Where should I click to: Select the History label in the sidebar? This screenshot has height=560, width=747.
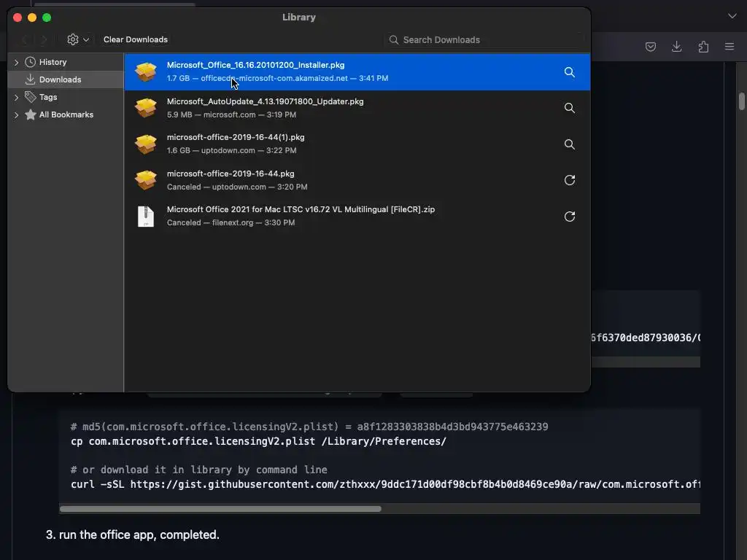coord(53,63)
